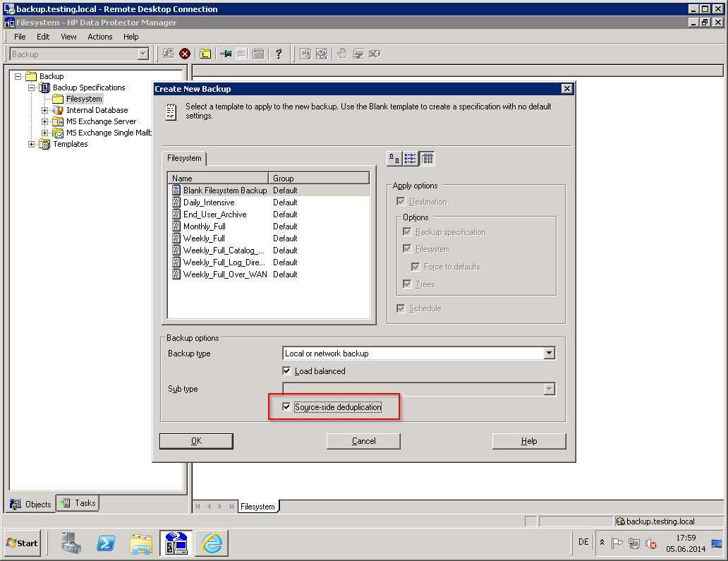Open the Backup type dropdown
This screenshot has height=561, width=728.
click(x=550, y=353)
